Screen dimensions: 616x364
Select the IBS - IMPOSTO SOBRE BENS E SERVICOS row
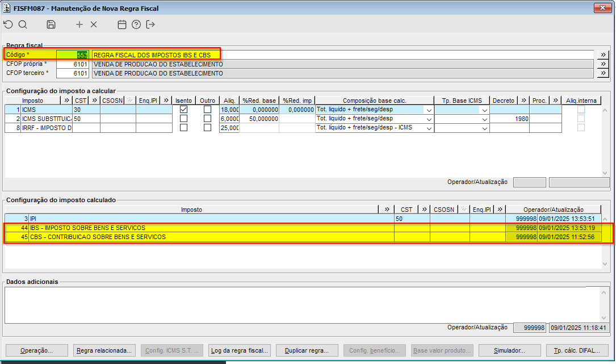click(x=303, y=228)
